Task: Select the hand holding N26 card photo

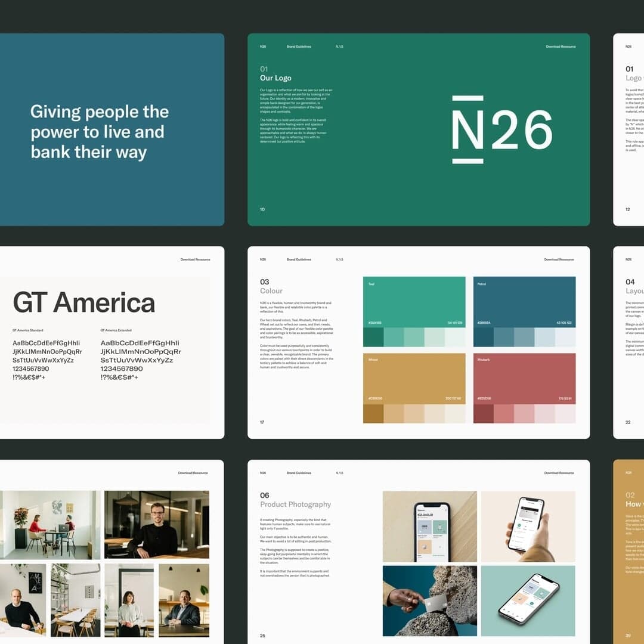Action: pyautogui.click(x=429, y=599)
